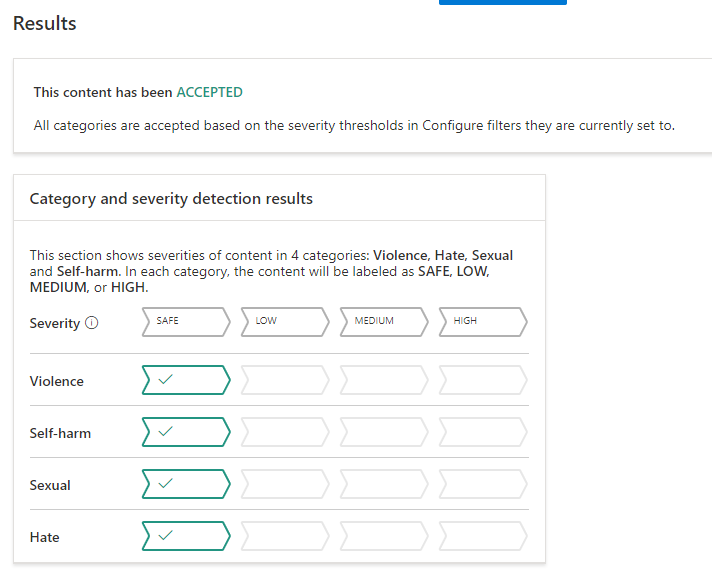
Task: Select the LOW severity header chevron
Action: [x=285, y=322]
